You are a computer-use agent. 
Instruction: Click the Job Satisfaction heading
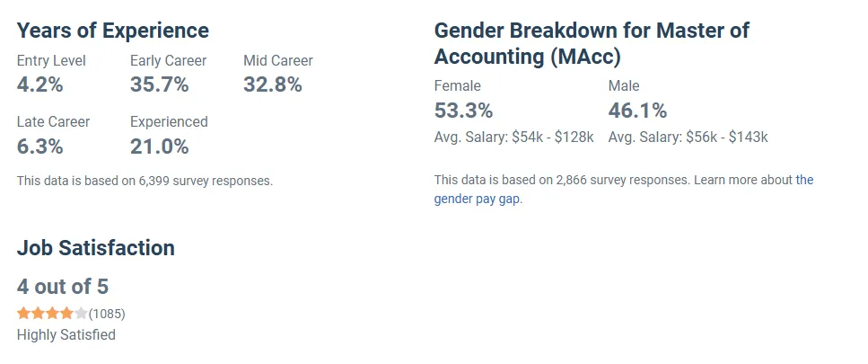tap(96, 248)
